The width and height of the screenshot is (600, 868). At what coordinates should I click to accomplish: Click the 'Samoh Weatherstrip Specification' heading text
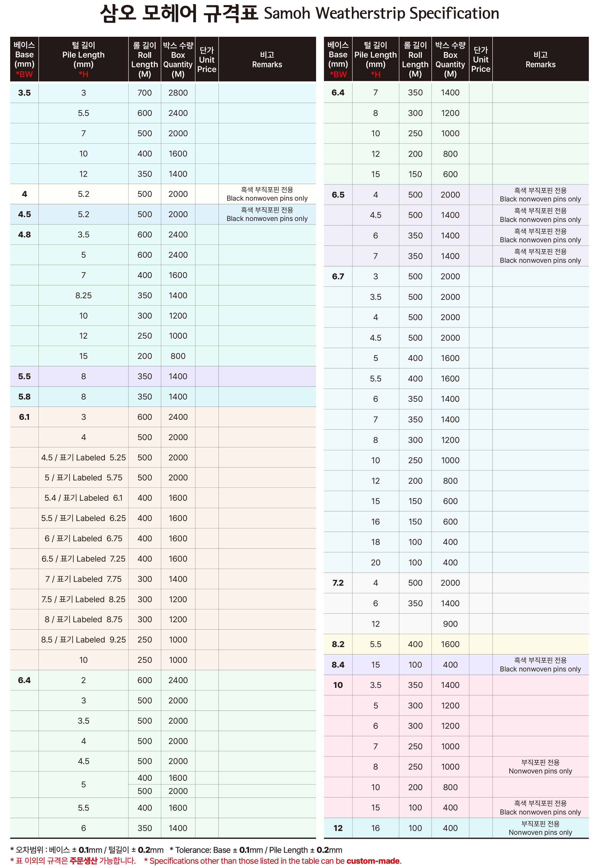[x=381, y=13]
